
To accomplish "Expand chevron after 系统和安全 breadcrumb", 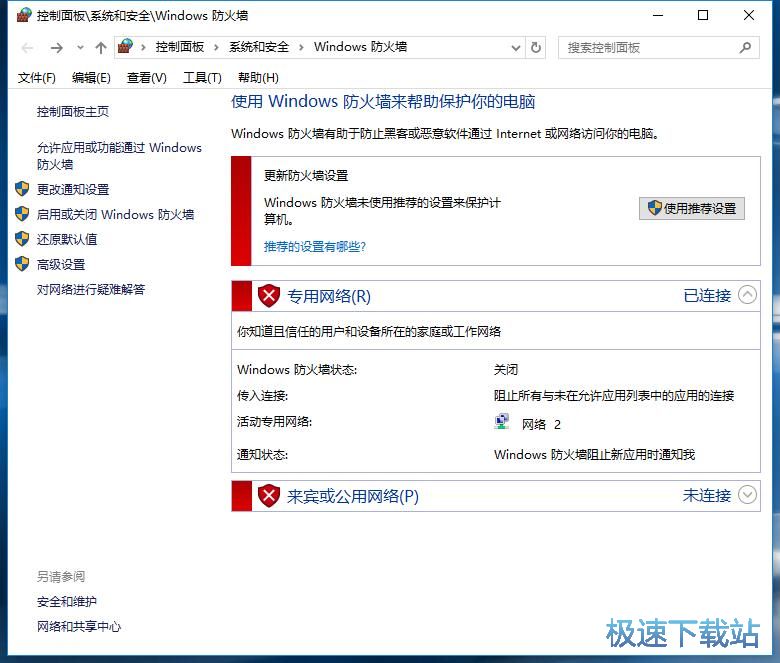I will 301,48.
